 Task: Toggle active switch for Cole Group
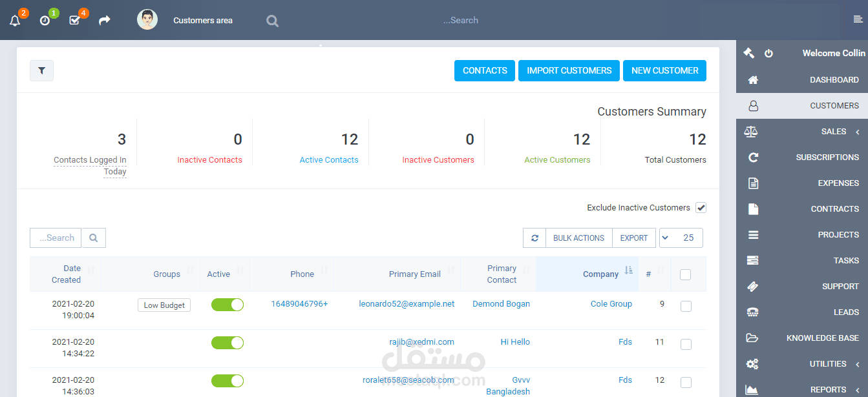click(x=228, y=305)
